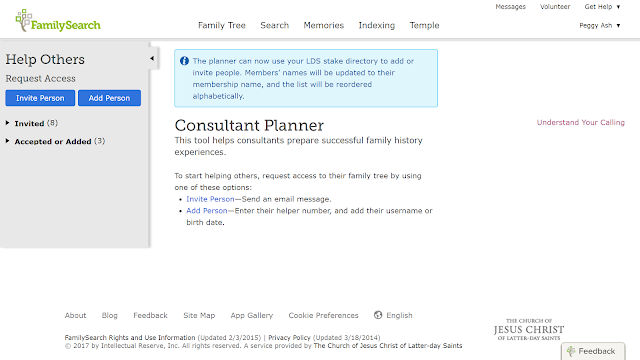Click the Church of Jesus Christ logo
The width and height of the screenshot is (640, 360).
point(529,330)
